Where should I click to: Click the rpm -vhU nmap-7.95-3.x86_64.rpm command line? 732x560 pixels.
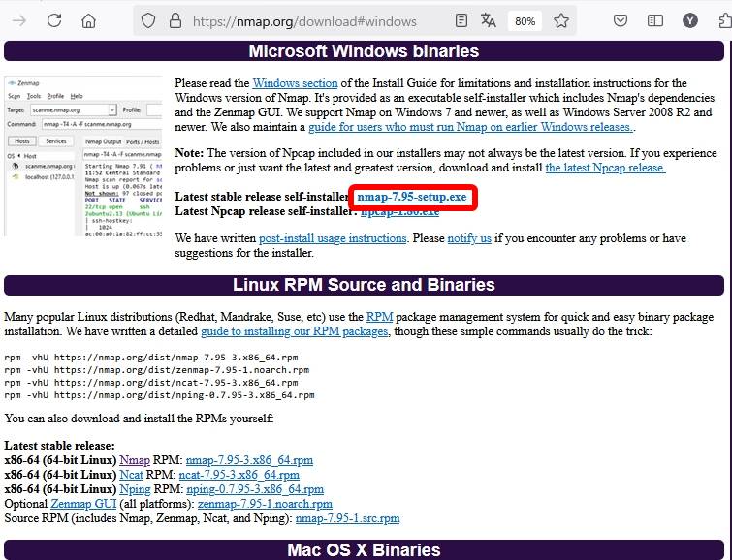tap(151, 358)
